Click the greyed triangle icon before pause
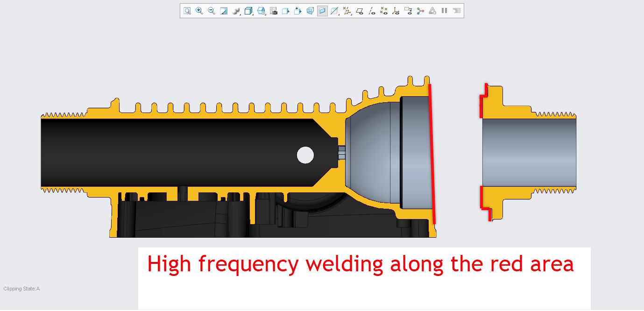This screenshot has height=311, width=644. click(x=432, y=11)
